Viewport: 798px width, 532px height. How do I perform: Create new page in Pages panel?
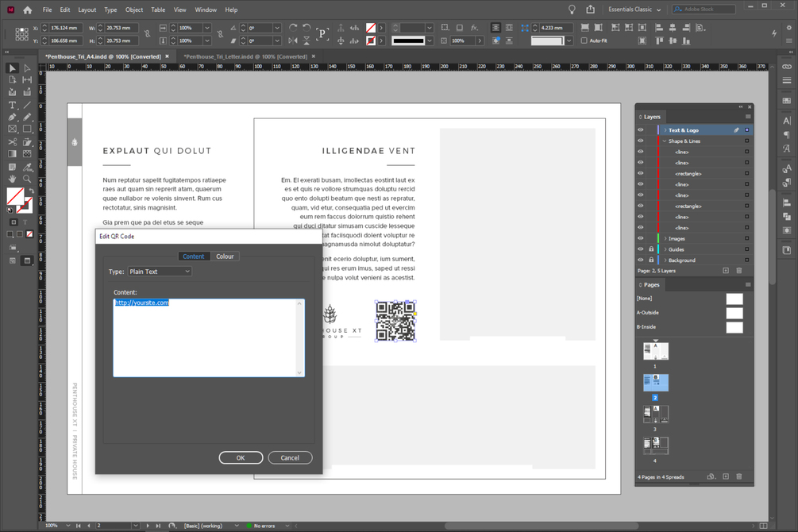726,477
